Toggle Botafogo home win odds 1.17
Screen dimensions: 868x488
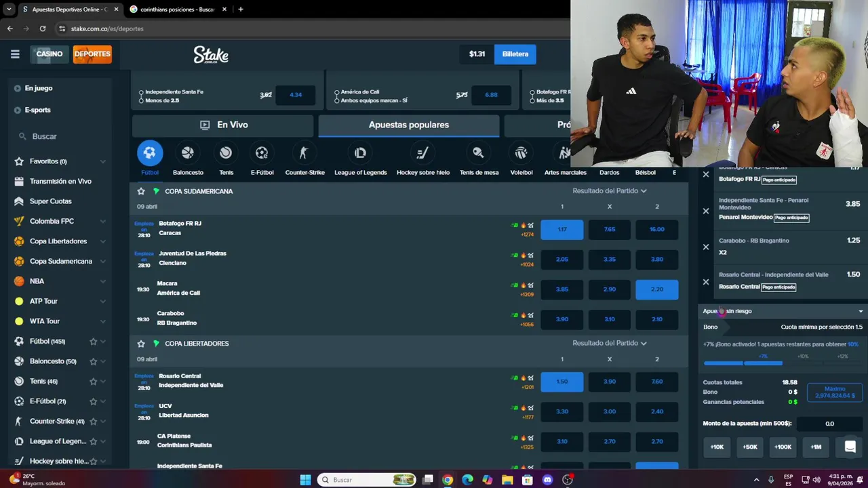click(561, 229)
